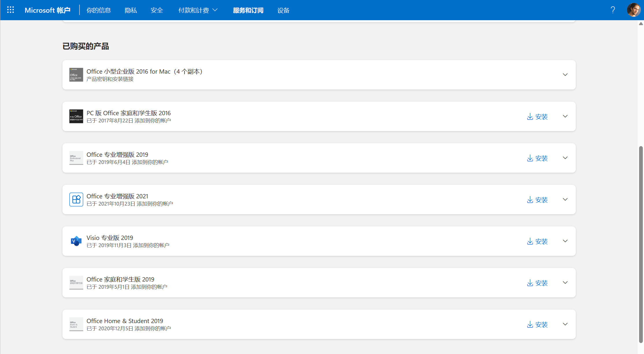Click the Office 家庭和学生版 2019 product icon
644x354 pixels.
coord(76,283)
